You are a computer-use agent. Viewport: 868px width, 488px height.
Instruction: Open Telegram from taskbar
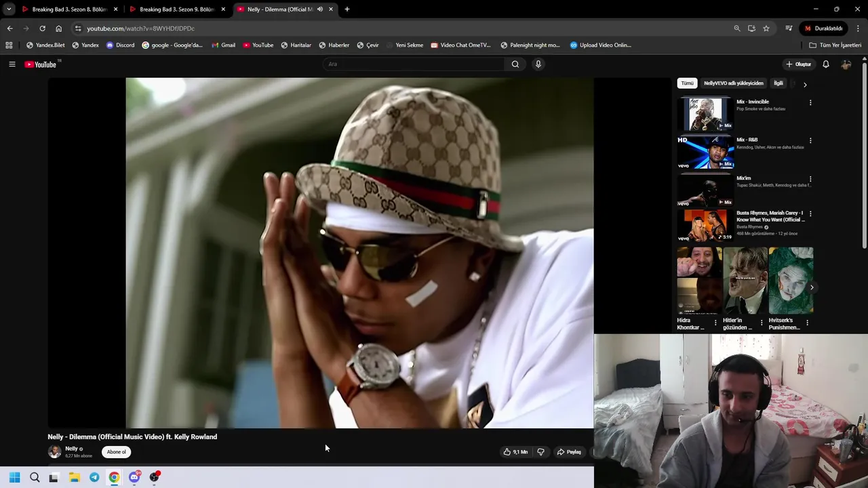coord(94,477)
